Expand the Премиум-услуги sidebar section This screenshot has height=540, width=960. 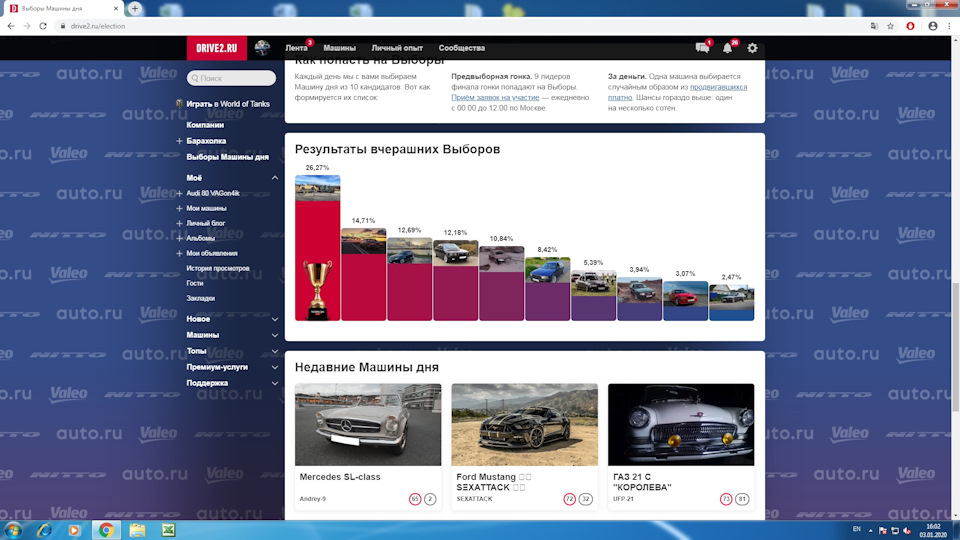click(275, 367)
